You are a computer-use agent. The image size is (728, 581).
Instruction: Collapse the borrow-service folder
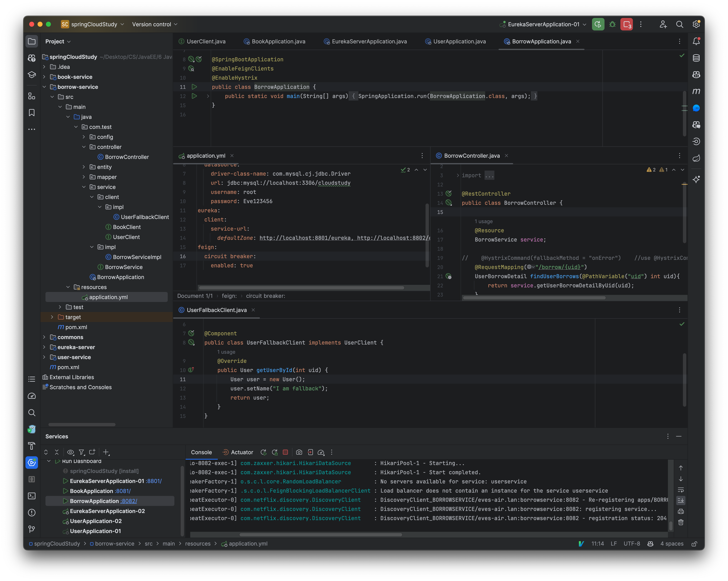[x=44, y=87]
